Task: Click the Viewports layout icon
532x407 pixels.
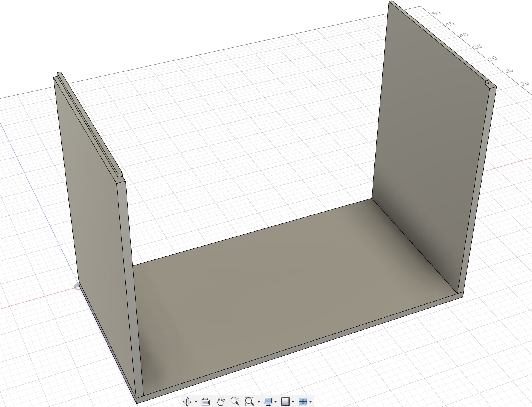Action: tap(303, 401)
